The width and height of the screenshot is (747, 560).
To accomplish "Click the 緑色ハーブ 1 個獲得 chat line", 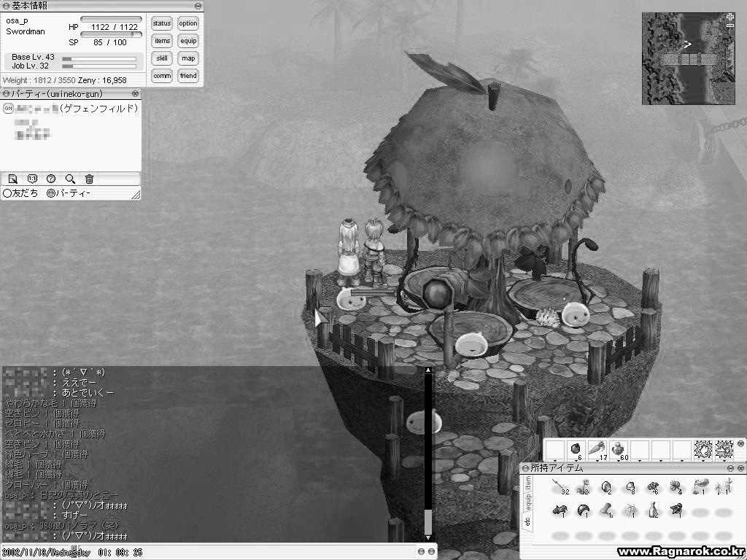I will (46, 454).
